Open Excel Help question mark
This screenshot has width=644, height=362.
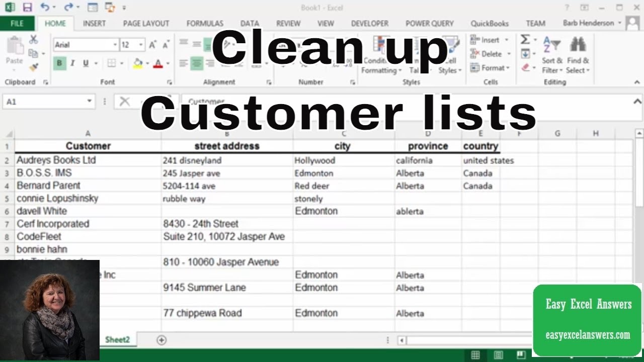pyautogui.click(x=567, y=8)
